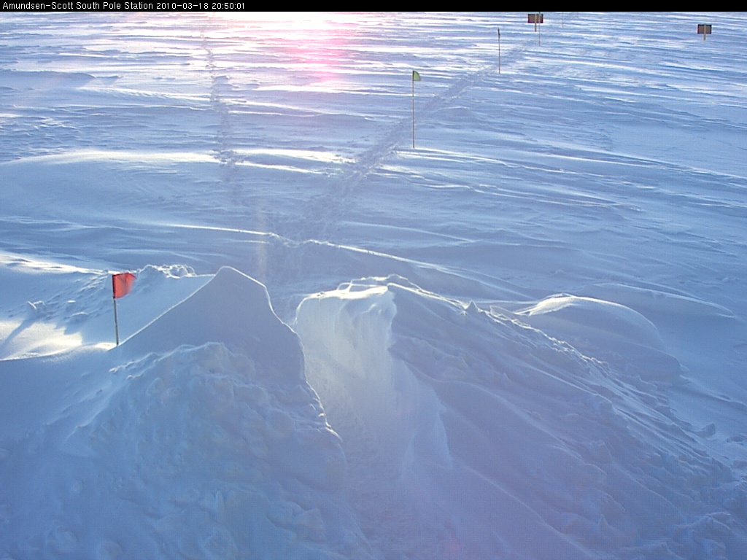
Task: Click the dark sign at top center
Action: pyautogui.click(x=535, y=19)
